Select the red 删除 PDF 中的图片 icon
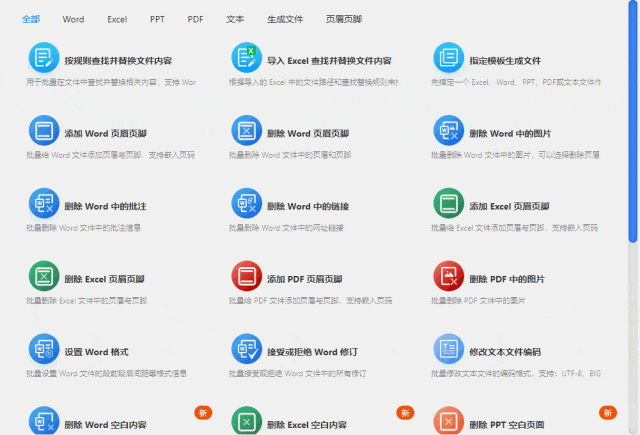This screenshot has width=640, height=435. click(x=449, y=276)
